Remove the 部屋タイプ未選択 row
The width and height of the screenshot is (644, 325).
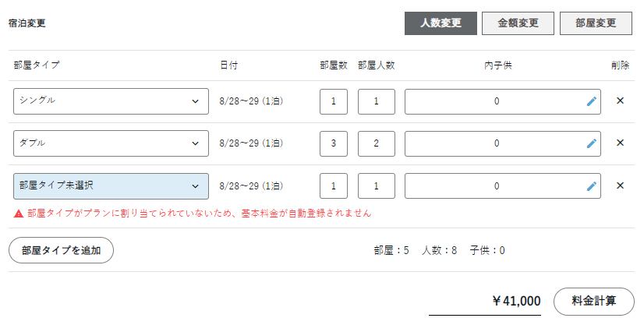pyautogui.click(x=620, y=186)
